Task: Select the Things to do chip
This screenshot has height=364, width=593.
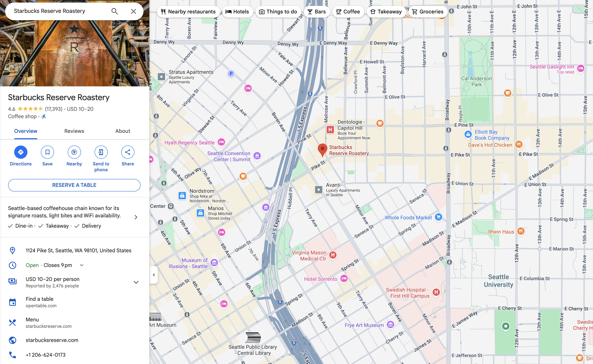Action: click(278, 12)
